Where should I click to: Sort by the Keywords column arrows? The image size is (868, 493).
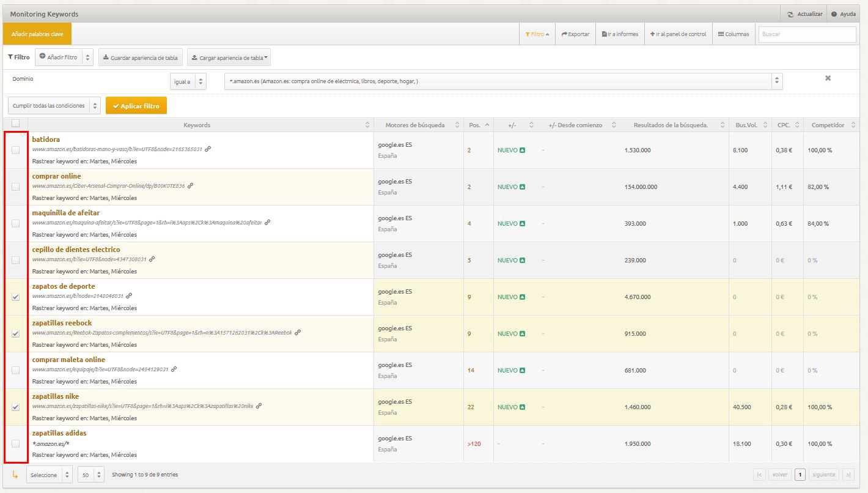[367, 125]
